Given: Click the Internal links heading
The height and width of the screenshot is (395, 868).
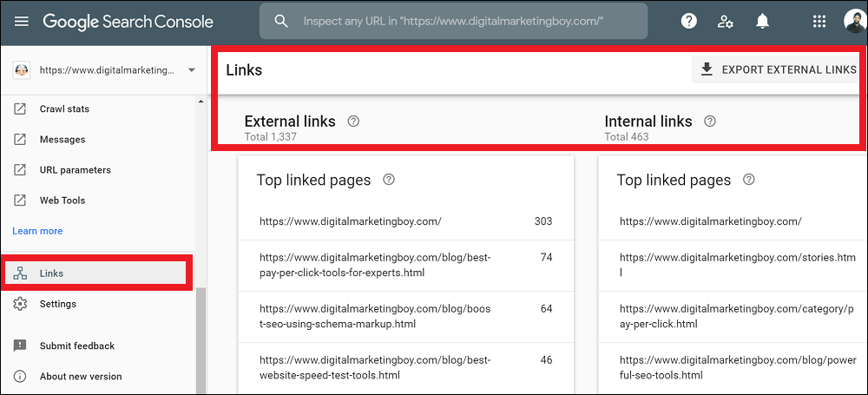Looking at the screenshot, I should 648,122.
